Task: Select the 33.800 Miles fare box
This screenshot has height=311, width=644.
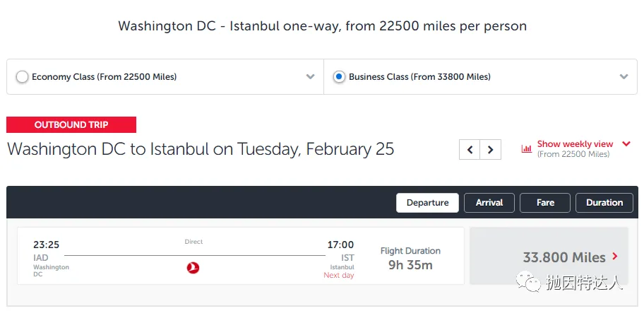Action: click(x=549, y=256)
